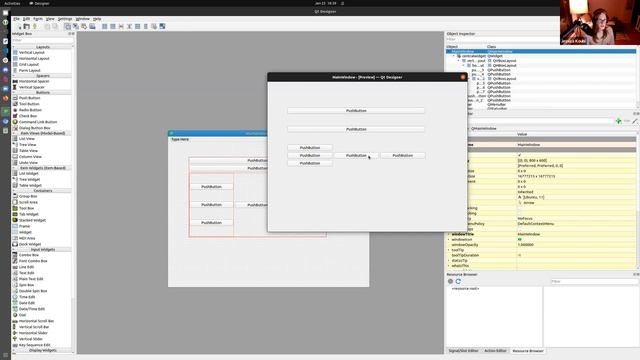Click the wrench configure icon in Property Editor
The height and width of the screenshot is (360, 640).
[x=635, y=121]
